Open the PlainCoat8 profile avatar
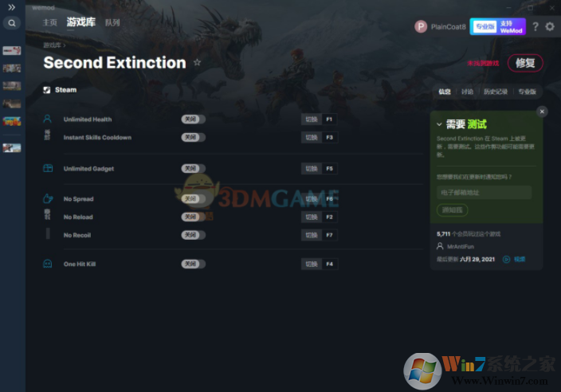This screenshot has height=392, width=561. click(x=421, y=26)
